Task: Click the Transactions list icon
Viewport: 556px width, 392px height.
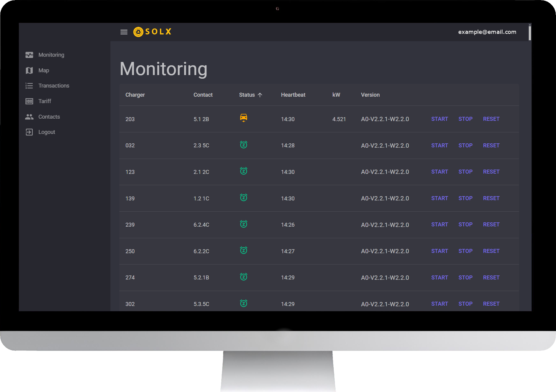Action: coord(29,86)
